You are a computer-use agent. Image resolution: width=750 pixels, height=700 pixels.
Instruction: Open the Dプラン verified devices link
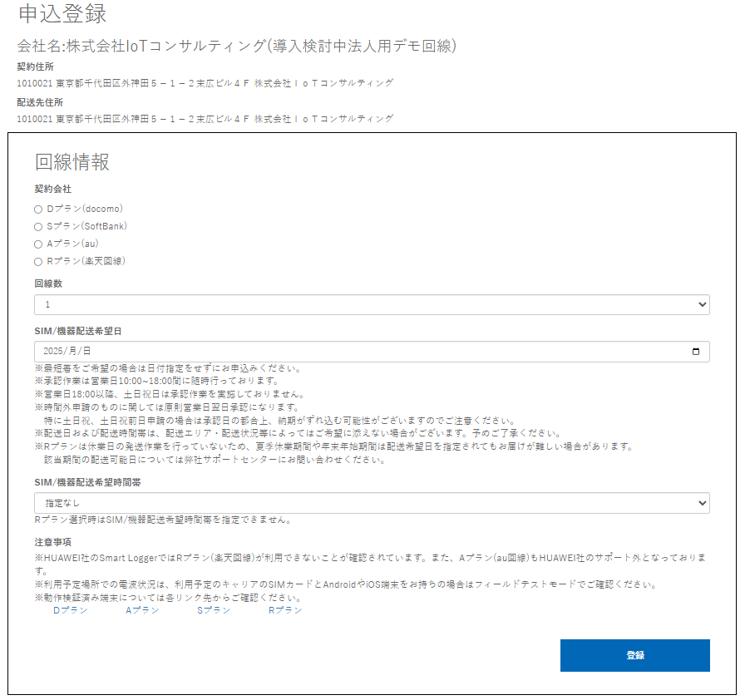pyautogui.click(x=71, y=610)
